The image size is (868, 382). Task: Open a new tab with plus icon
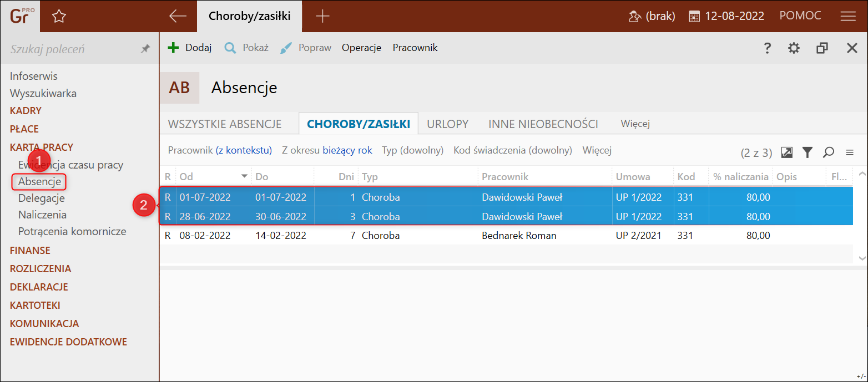click(x=322, y=16)
